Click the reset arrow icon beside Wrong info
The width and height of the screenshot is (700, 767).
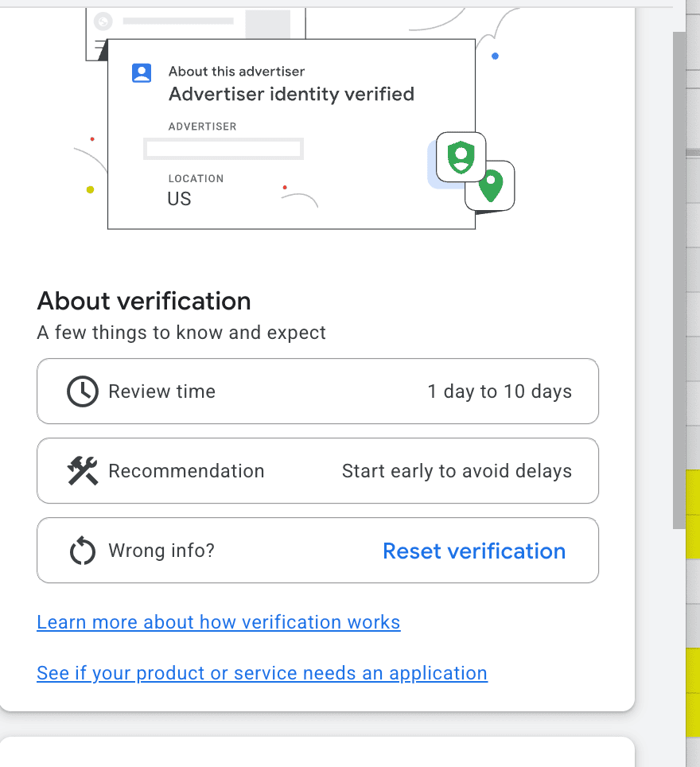tap(82, 551)
